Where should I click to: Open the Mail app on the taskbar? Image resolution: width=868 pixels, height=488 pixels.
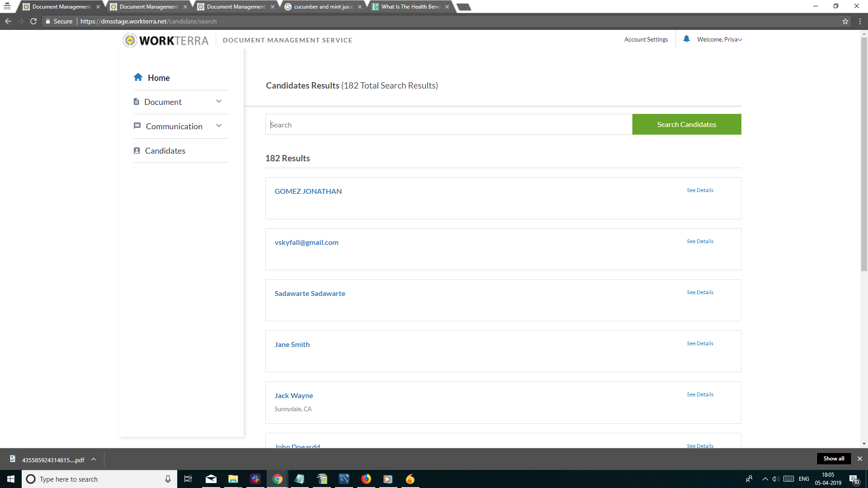(211, 479)
